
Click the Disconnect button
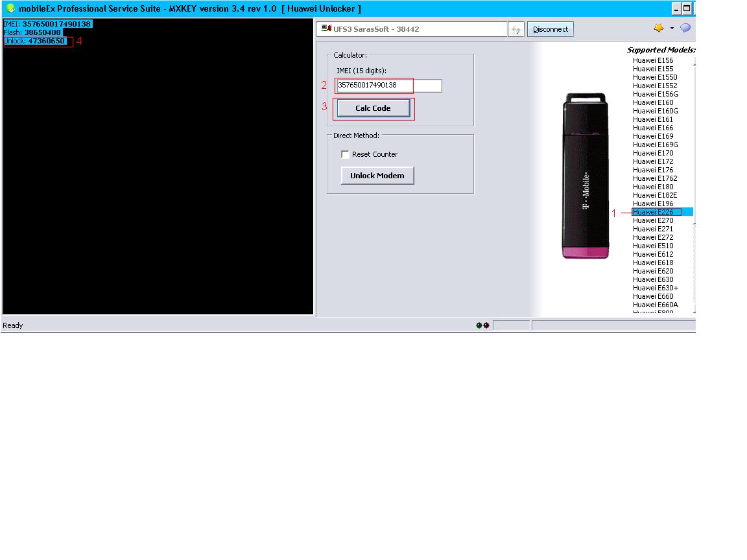click(x=551, y=29)
